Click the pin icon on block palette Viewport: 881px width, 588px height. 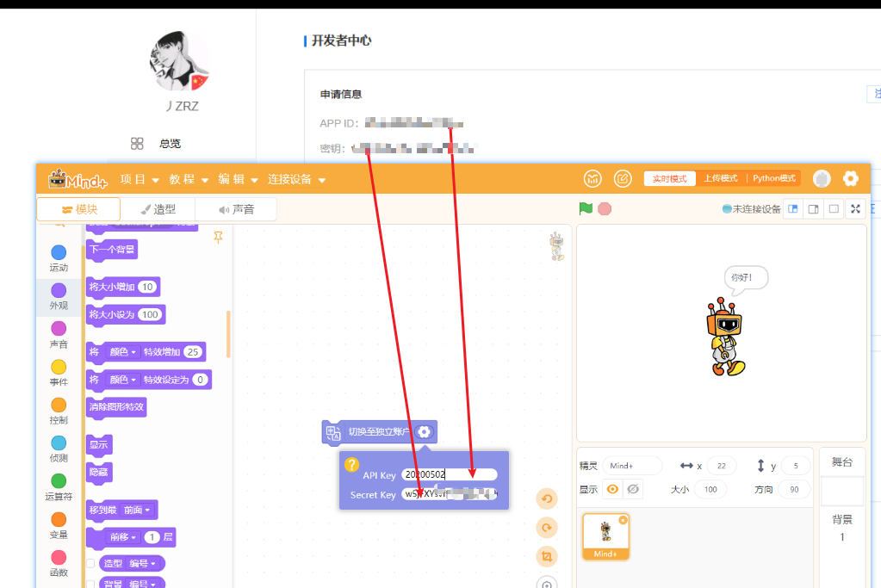(x=219, y=238)
